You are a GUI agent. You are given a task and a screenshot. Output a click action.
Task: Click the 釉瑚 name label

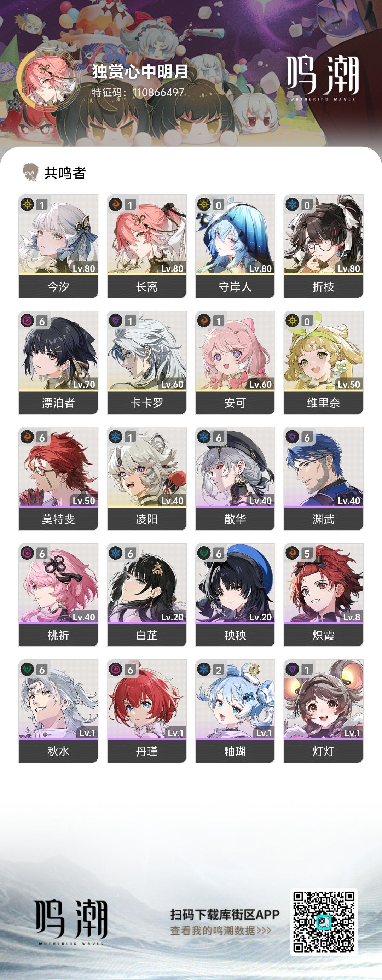click(x=235, y=751)
